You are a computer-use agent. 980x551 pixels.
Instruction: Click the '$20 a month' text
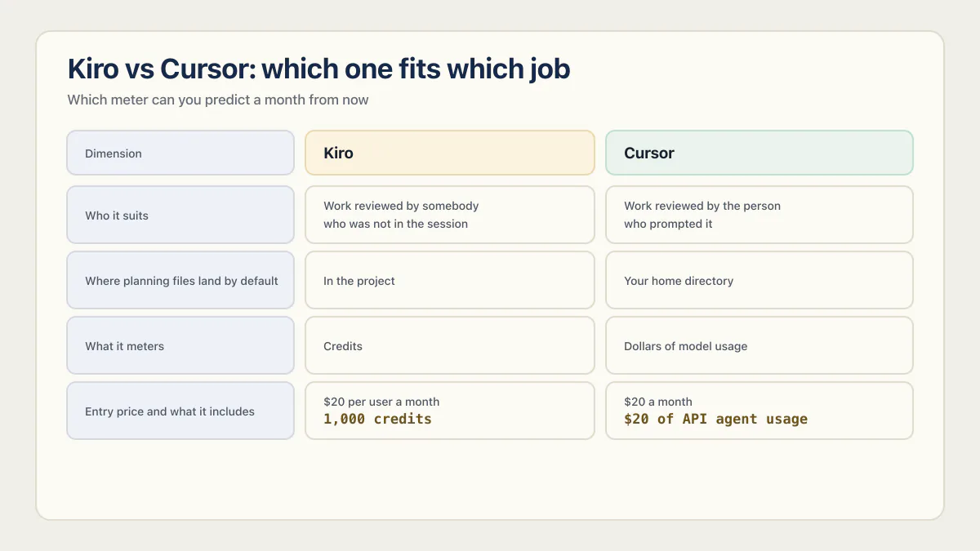658,402
